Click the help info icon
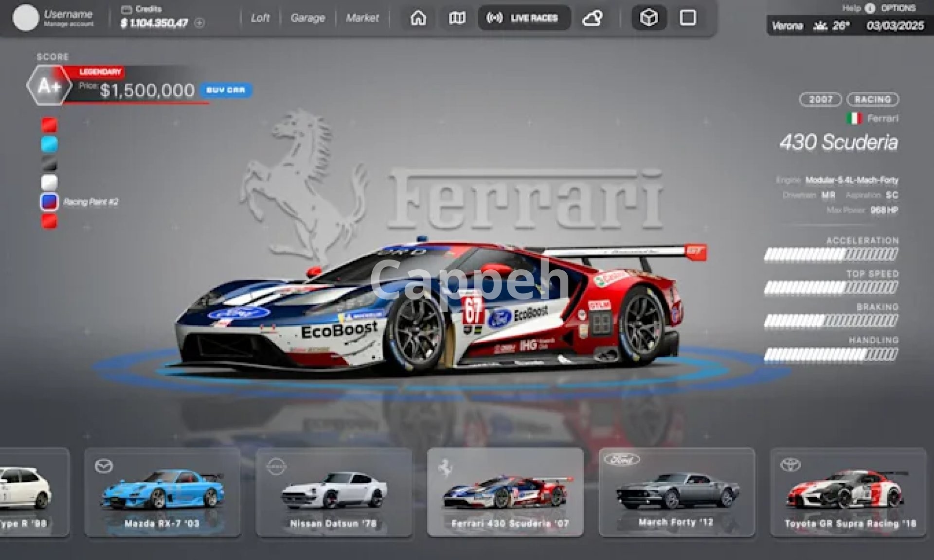This screenshot has height=560, width=934. (x=870, y=8)
